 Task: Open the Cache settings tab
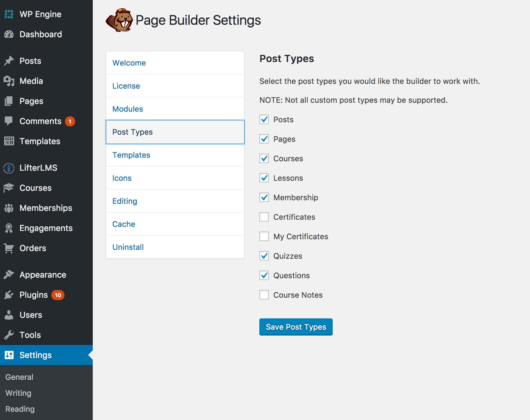[124, 224]
